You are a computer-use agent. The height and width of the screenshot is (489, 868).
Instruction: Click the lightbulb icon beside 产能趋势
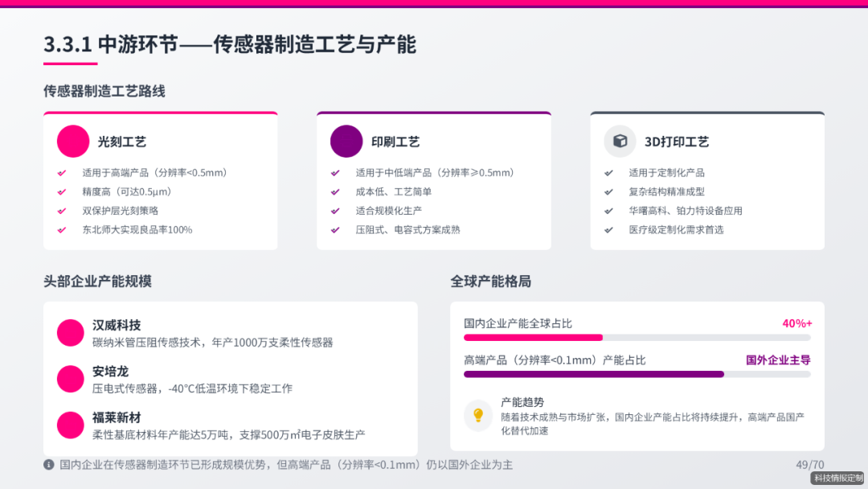click(480, 414)
